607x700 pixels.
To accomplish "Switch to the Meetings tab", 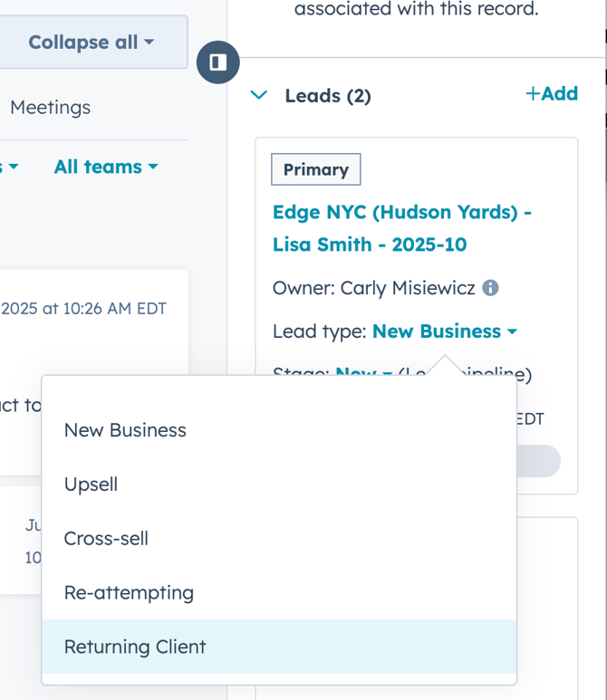I will (50, 107).
